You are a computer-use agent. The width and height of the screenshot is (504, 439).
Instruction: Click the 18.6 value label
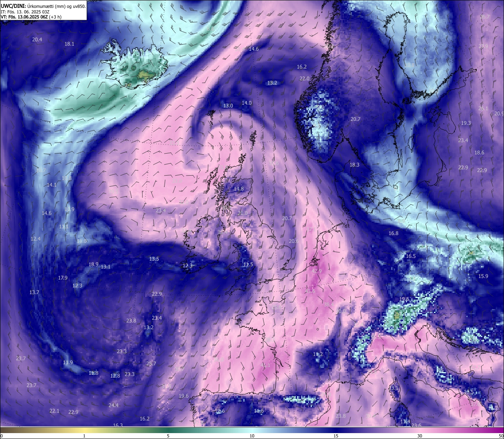[x=479, y=153]
